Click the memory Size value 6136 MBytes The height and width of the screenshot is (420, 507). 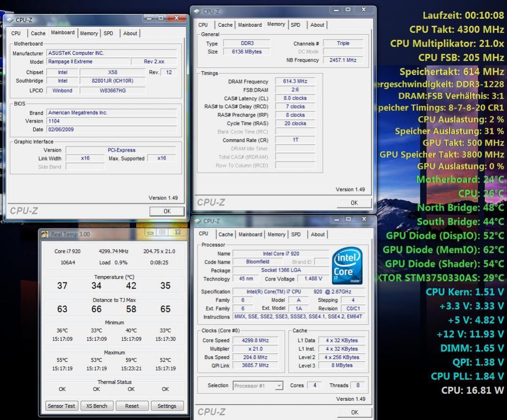click(247, 52)
